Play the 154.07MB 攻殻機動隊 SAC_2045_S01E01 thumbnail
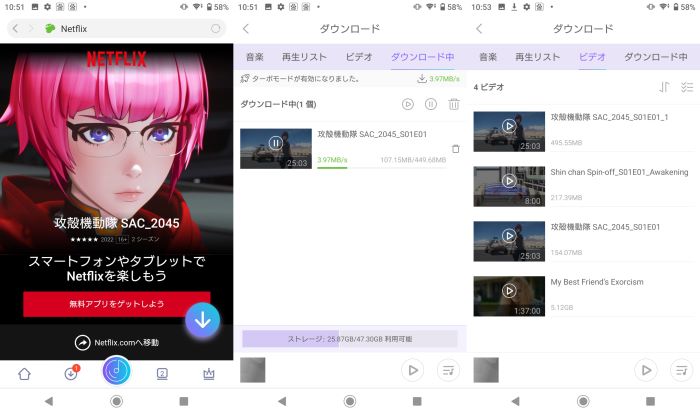 [x=509, y=241]
